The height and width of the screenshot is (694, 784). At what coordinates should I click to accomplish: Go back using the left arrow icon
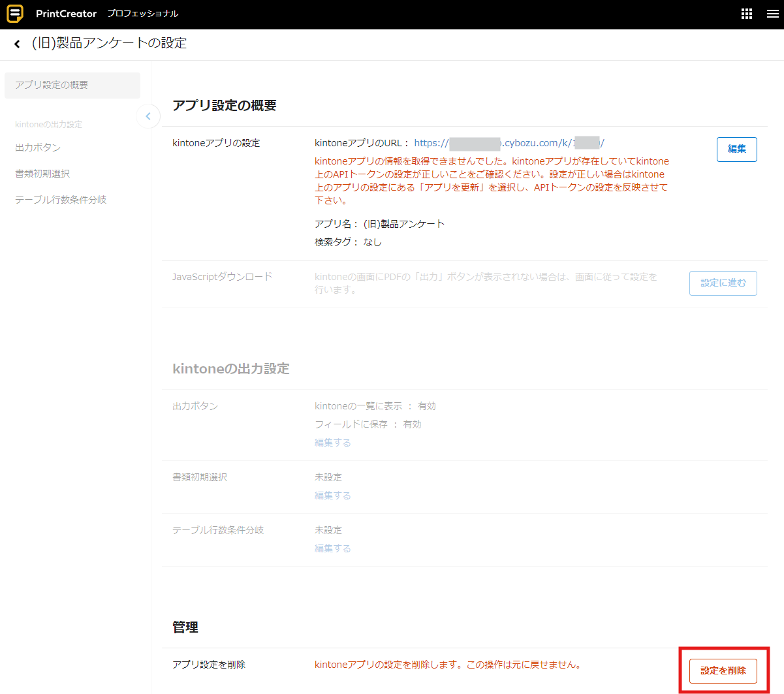(x=17, y=44)
